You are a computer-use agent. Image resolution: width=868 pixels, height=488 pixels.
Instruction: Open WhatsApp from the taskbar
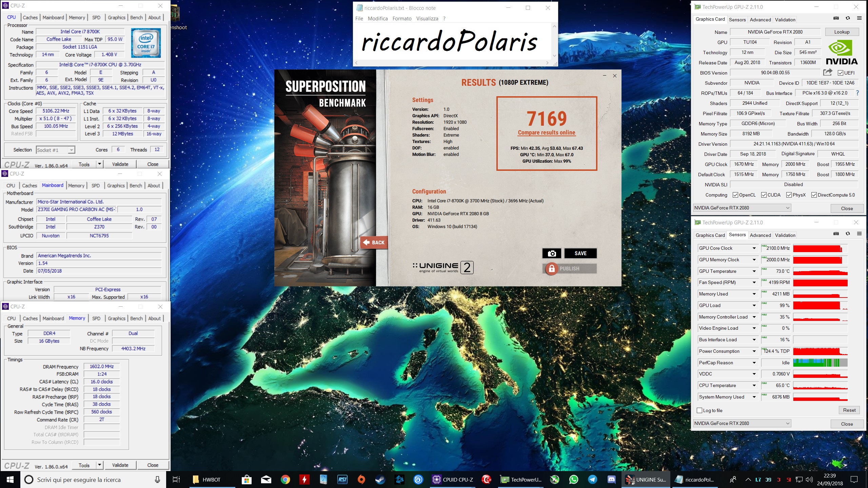pyautogui.click(x=574, y=480)
